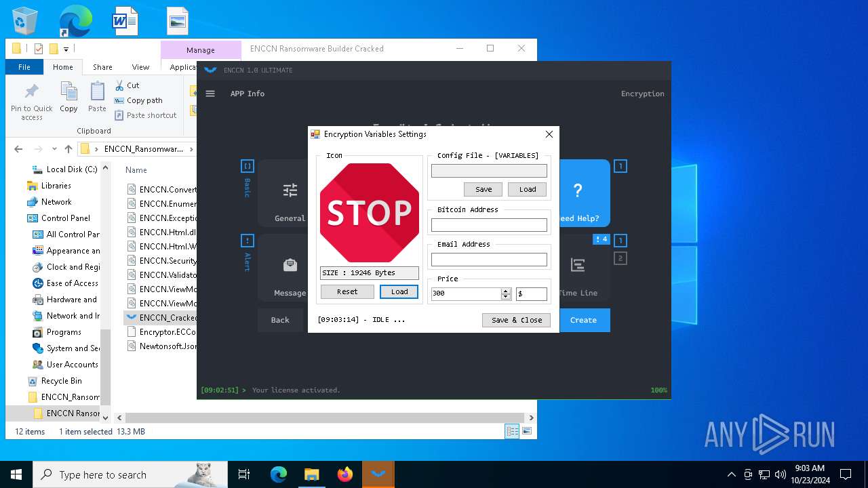Open the volume control in system tray

coord(781,474)
